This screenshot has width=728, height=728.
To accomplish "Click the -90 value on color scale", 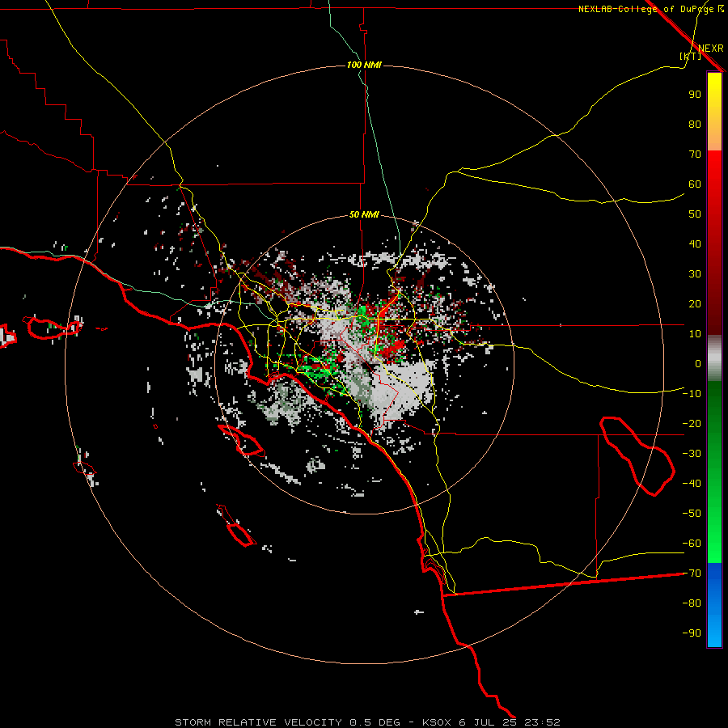I will [x=692, y=633].
